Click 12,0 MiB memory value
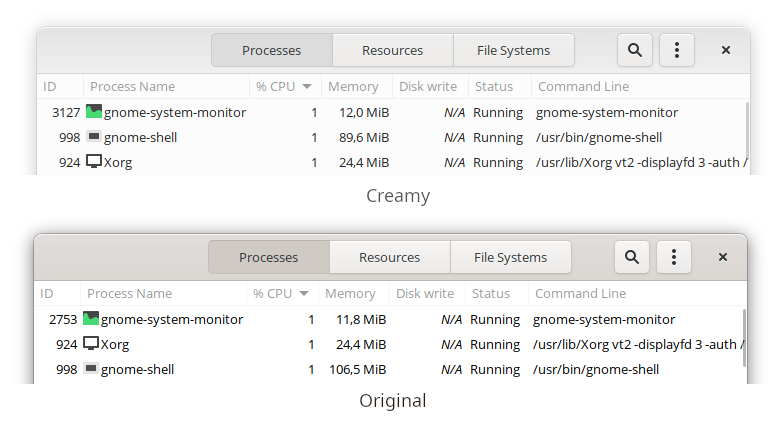 [x=364, y=112]
